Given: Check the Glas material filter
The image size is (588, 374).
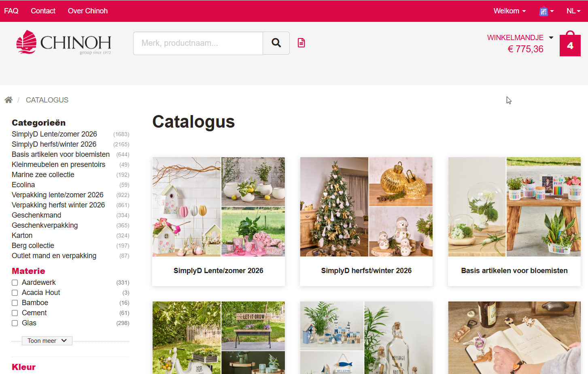Looking at the screenshot, I should click(x=15, y=323).
